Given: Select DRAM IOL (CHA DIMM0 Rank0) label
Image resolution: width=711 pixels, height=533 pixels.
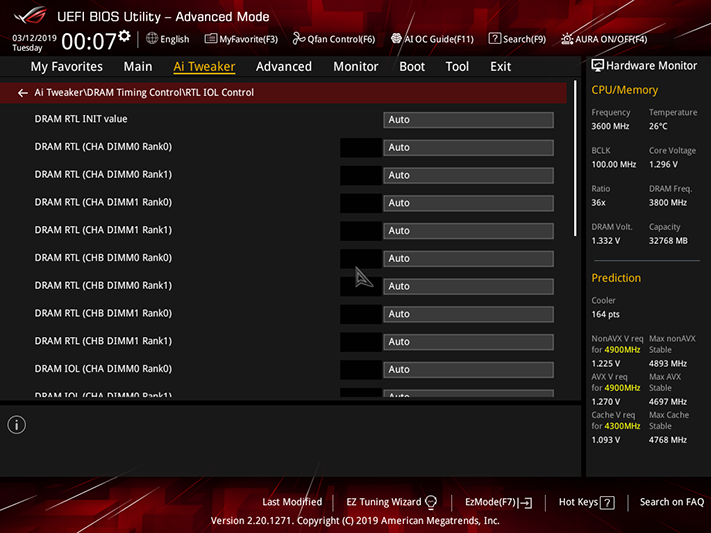Looking at the screenshot, I should pos(103,369).
